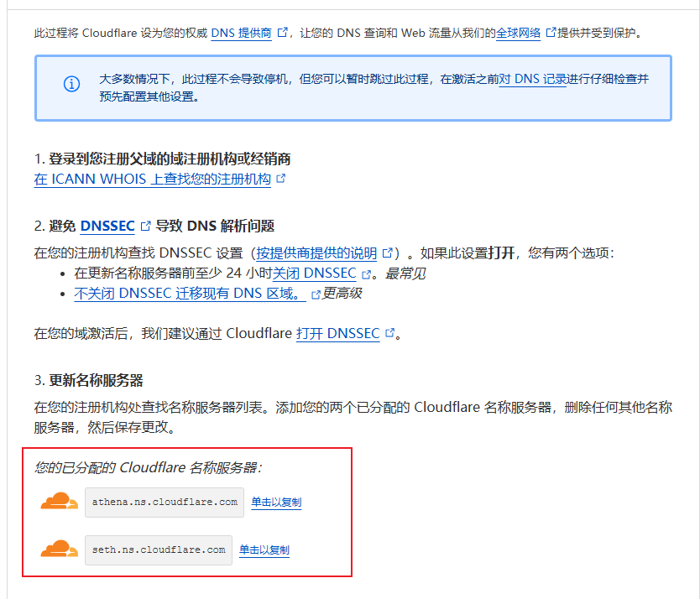Open 不关闭 DNSSEC 迁移现有 DNS 区域 link
700x599 pixels.
[190, 294]
